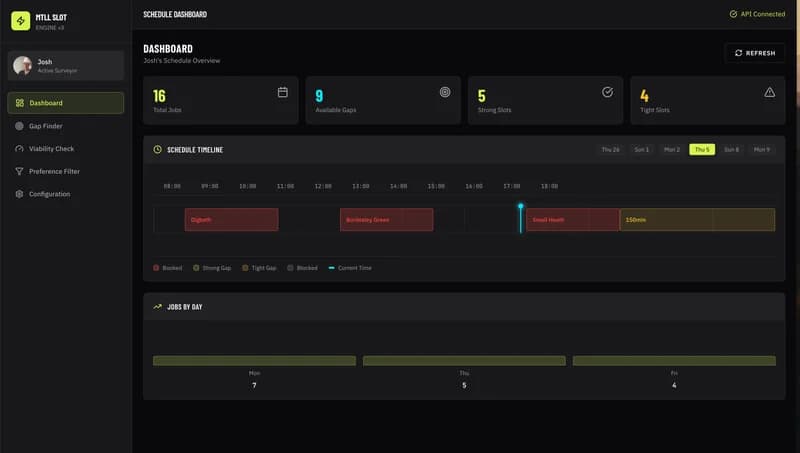
Task: Click the calendar icon on Total Jobs card
Action: coord(283,92)
